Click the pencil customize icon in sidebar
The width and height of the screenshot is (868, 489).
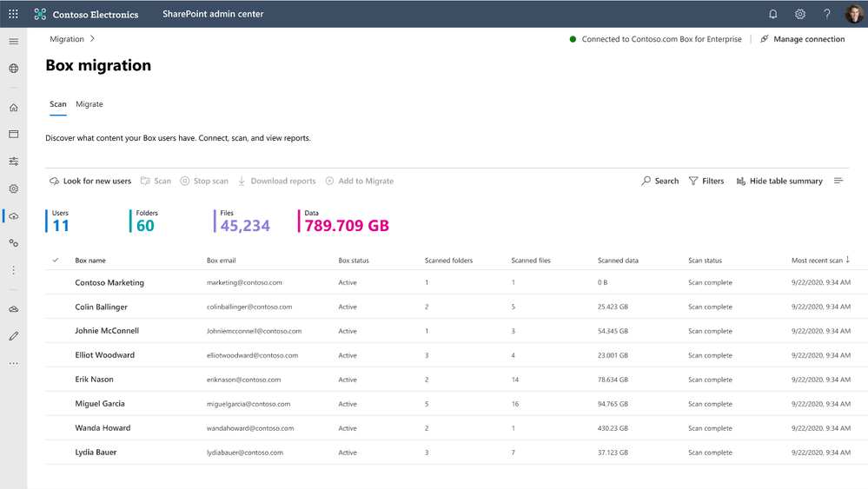tap(14, 336)
